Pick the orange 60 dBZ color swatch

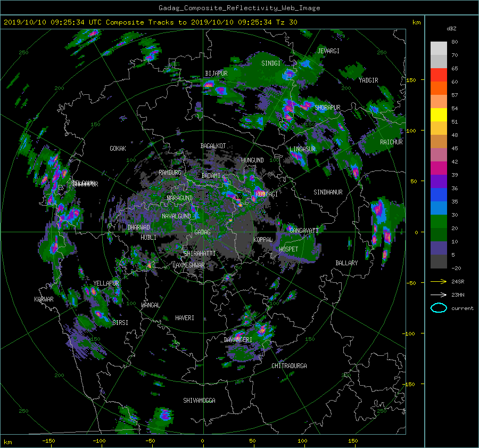pyautogui.click(x=439, y=88)
